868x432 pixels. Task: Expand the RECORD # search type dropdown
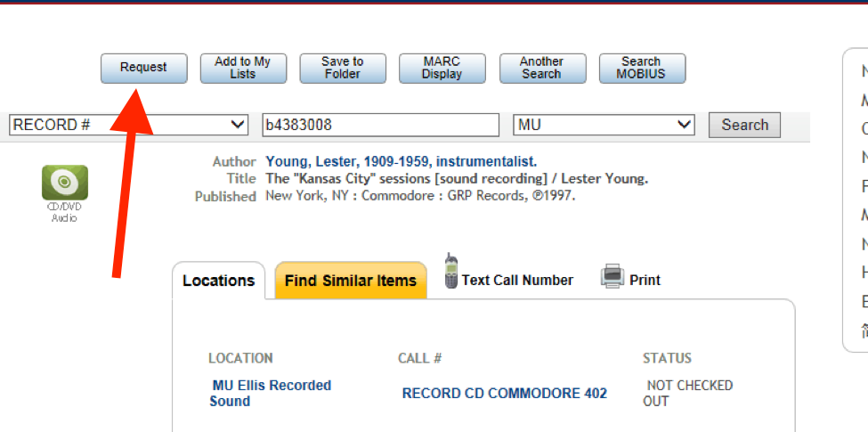tap(128, 126)
